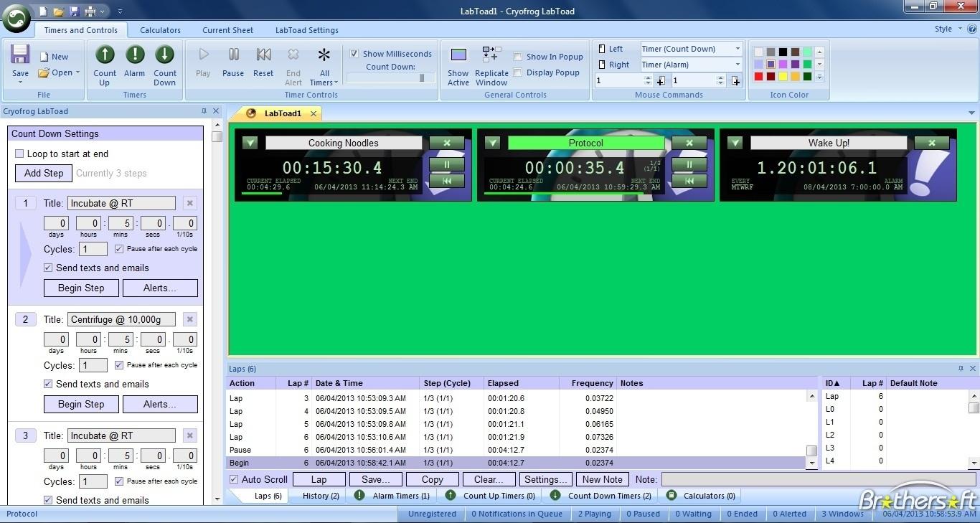The image size is (980, 523).
Task: Click the Count Down ribbon slider
Action: 390,77
